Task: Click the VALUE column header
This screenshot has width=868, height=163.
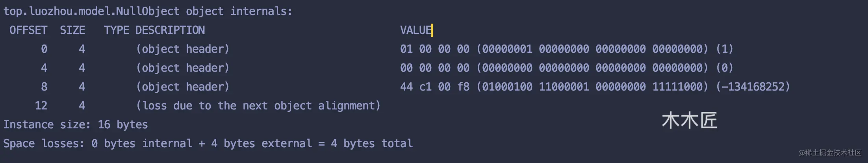Action: click(x=416, y=30)
